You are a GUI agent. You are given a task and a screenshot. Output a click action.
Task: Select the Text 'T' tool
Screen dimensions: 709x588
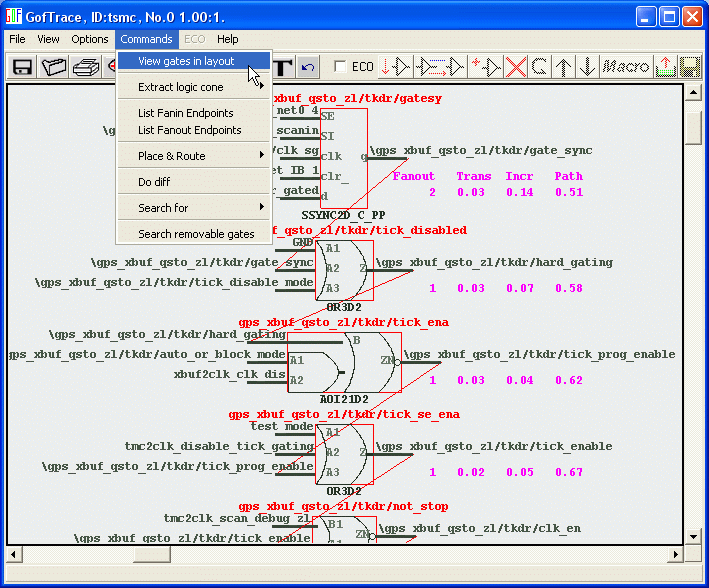pyautogui.click(x=283, y=67)
